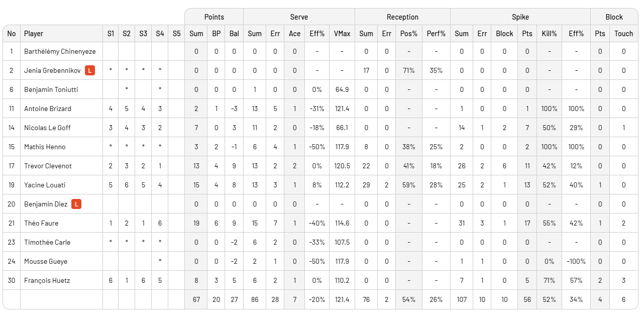Image resolution: width=644 pixels, height=316 pixels.
Task: Click the BP column header
Action: click(x=216, y=34)
